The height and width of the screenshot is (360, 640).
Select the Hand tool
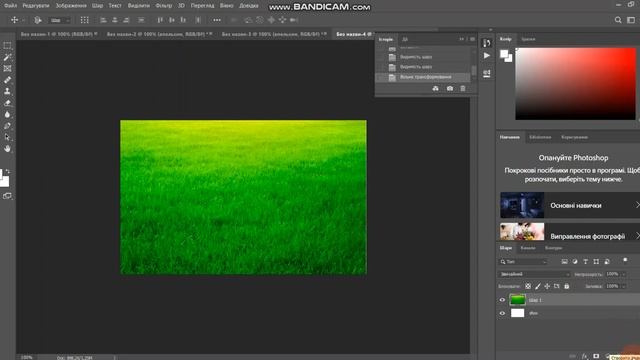(x=7, y=149)
